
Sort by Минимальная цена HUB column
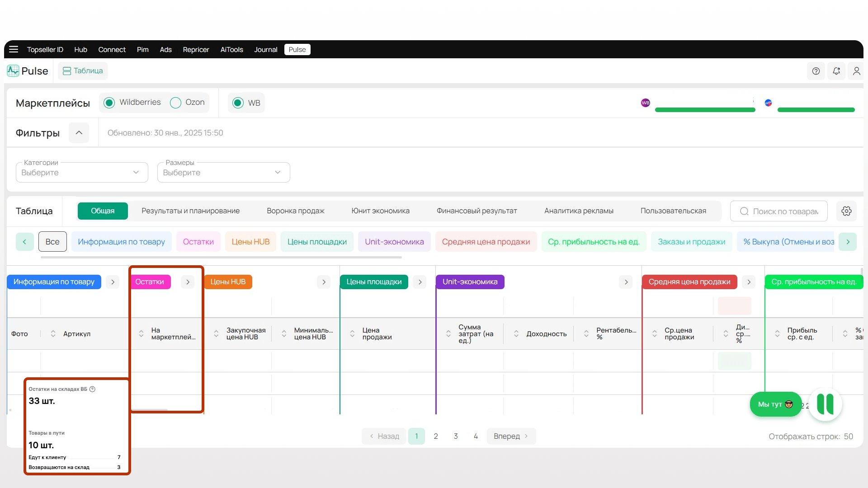(284, 333)
